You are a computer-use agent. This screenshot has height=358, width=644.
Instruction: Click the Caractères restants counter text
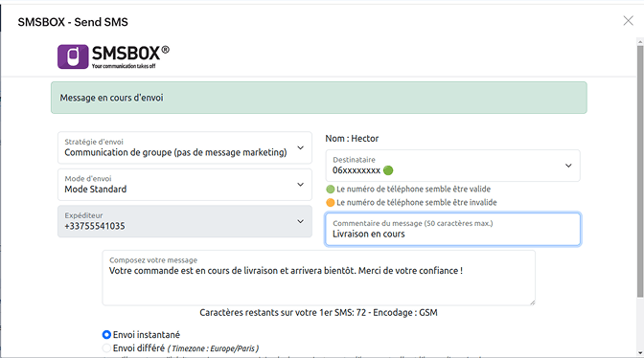319,312
